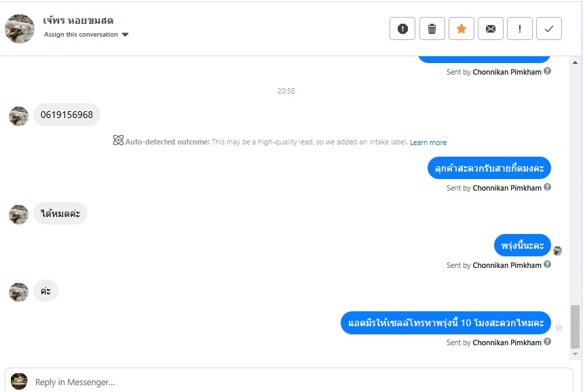The width and height of the screenshot is (583, 392).
Task: Click the delivered checkmark beside the last message
Action: pos(559,328)
